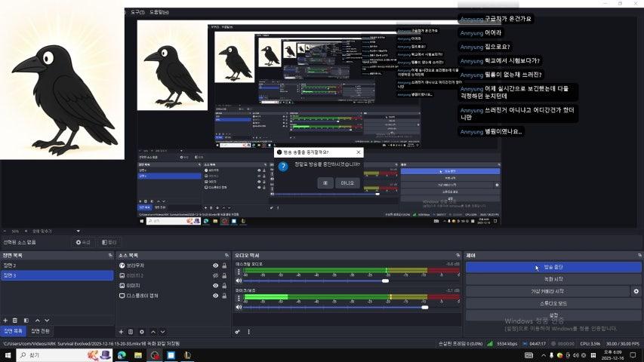This screenshot has width=644, height=362.
Task: Move the selected source down with chevron
Action: pyautogui.click(x=162, y=332)
